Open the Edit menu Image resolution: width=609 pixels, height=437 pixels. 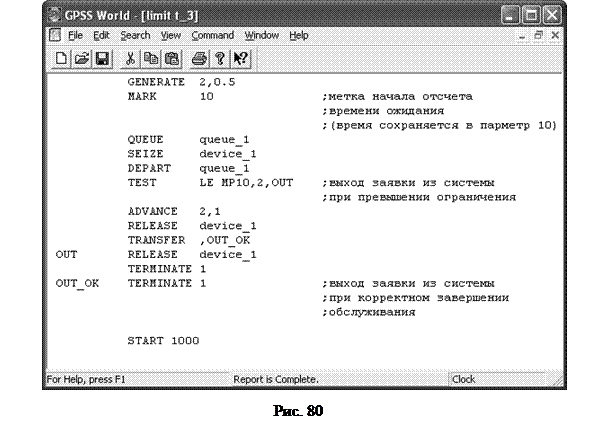click(x=101, y=35)
